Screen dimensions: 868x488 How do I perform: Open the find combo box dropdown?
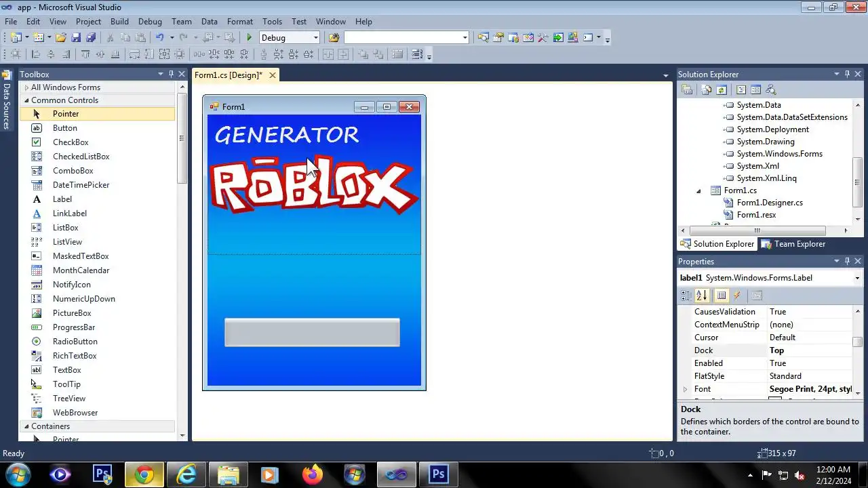pos(465,38)
